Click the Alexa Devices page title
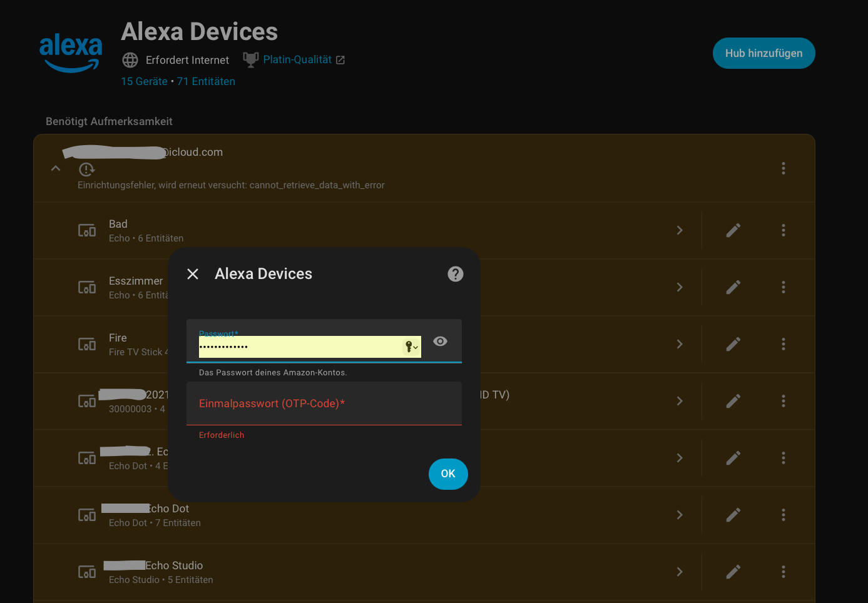The height and width of the screenshot is (603, 868). 200,32
